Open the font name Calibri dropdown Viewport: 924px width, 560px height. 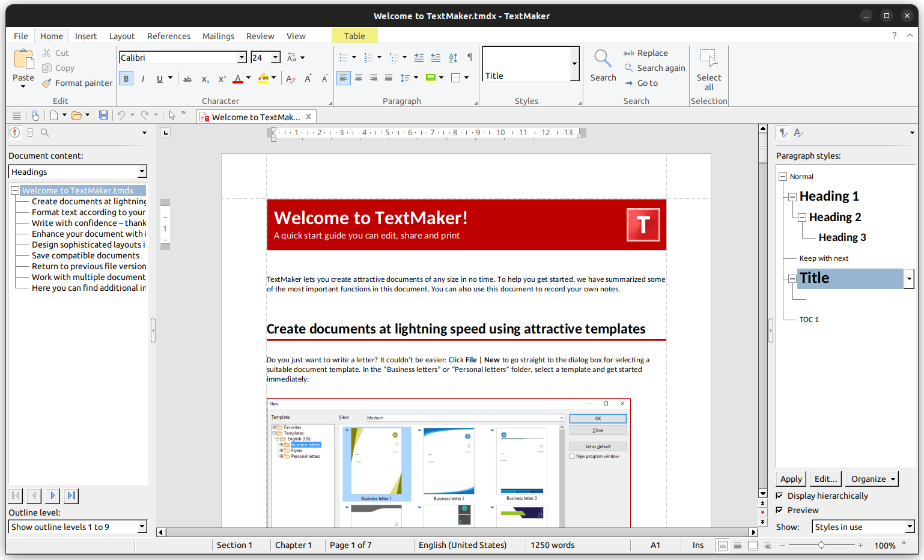point(242,58)
